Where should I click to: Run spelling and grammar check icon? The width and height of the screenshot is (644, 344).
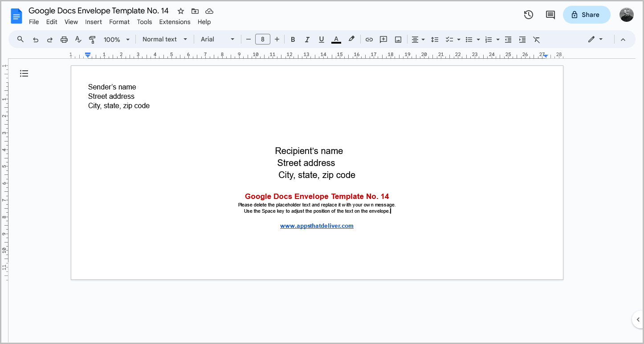point(78,40)
